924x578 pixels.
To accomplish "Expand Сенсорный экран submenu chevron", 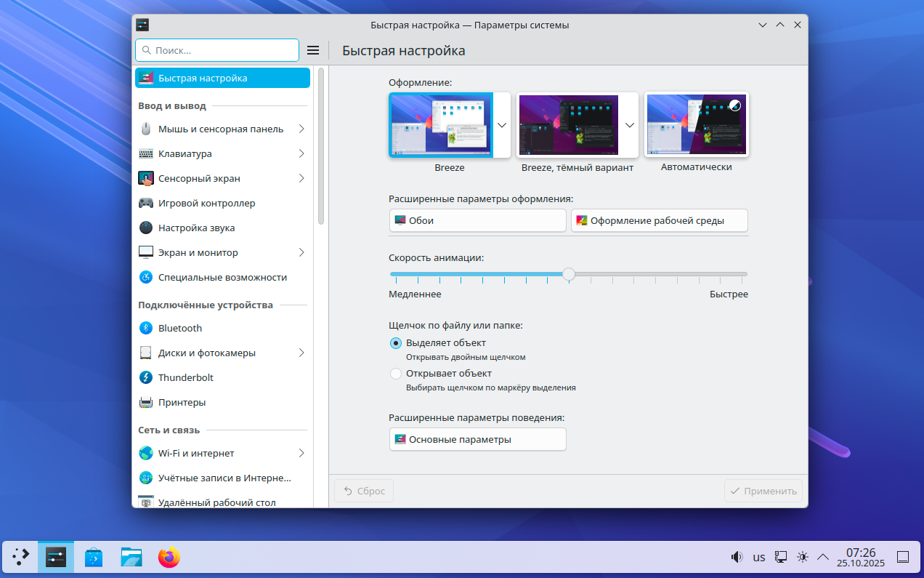I will (x=301, y=178).
